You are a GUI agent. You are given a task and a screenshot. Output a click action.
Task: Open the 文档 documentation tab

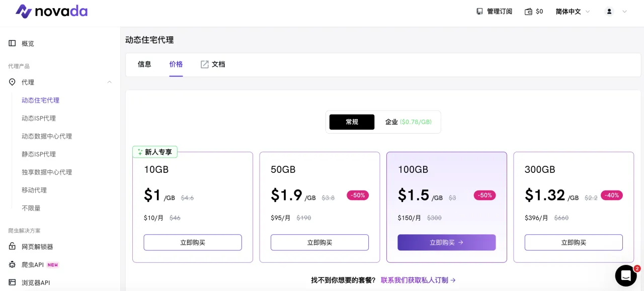[x=213, y=64]
